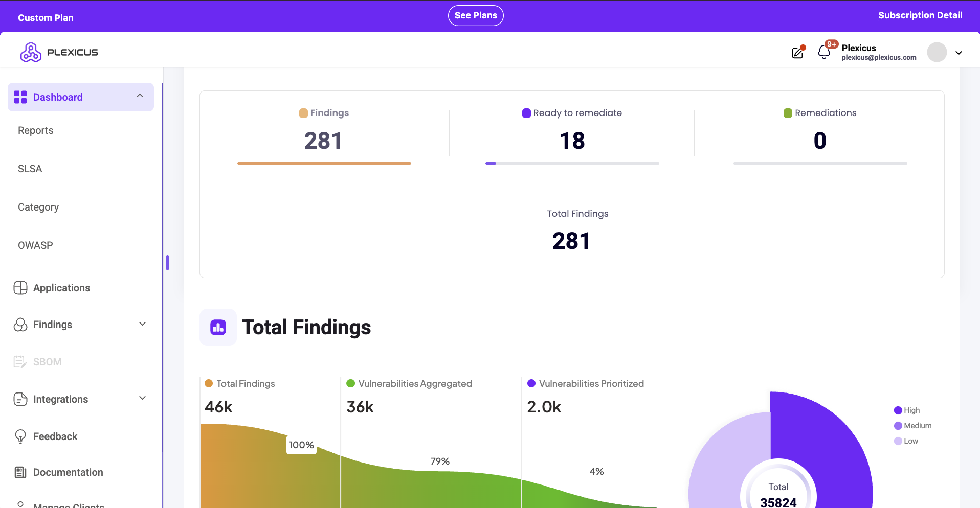Select Dashboard in the sidebar
This screenshot has height=508, width=980.
81,97
